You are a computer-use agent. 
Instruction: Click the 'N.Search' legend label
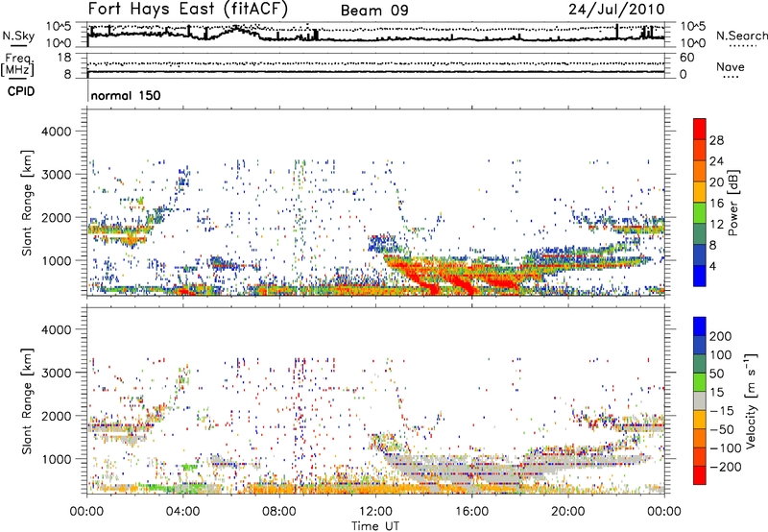tap(741, 36)
